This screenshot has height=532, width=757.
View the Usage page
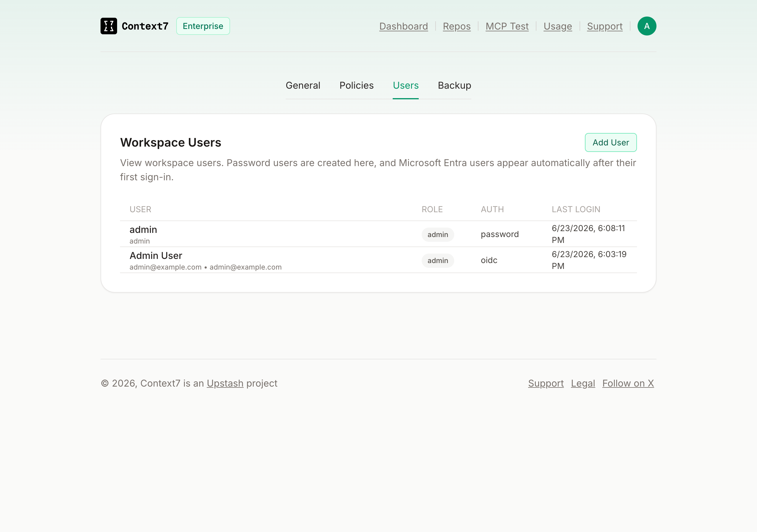point(557,26)
